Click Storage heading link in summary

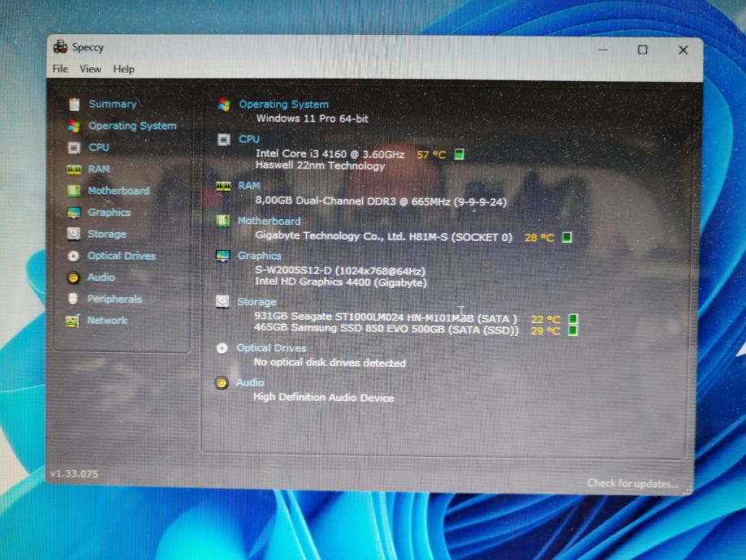pyautogui.click(x=257, y=302)
